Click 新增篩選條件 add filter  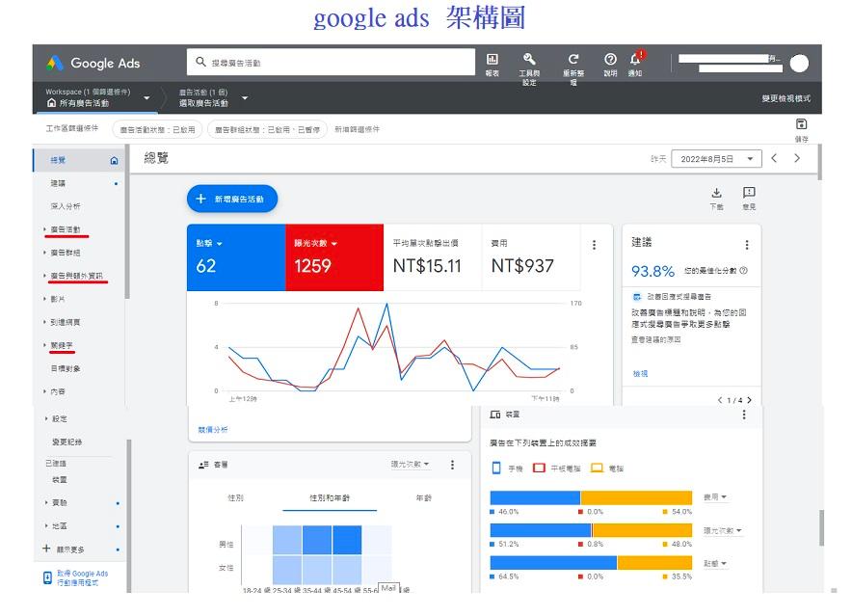[357, 129]
